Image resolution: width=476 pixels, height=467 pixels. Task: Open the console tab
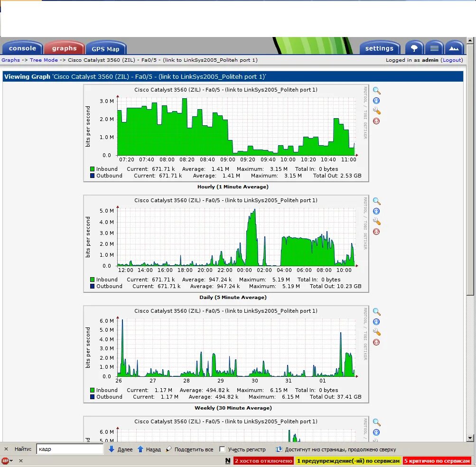tap(22, 48)
